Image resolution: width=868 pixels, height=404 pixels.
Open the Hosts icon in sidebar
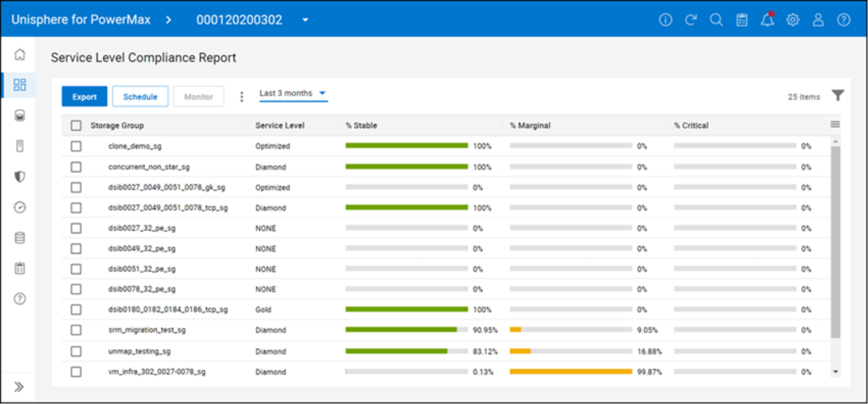tap(19, 146)
